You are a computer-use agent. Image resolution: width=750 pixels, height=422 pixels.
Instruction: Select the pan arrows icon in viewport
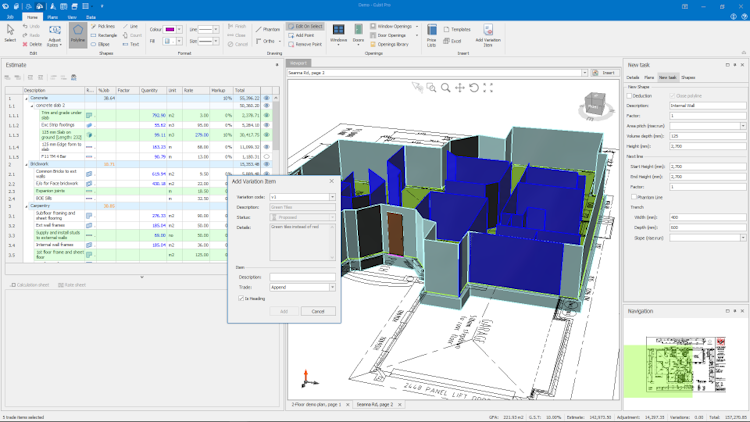pyautogui.click(x=460, y=88)
